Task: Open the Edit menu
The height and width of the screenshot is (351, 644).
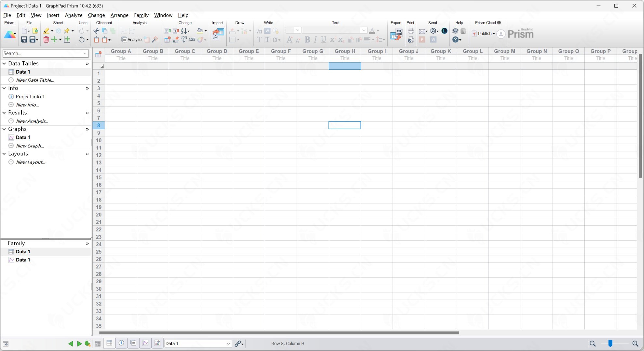Action: (x=21, y=15)
